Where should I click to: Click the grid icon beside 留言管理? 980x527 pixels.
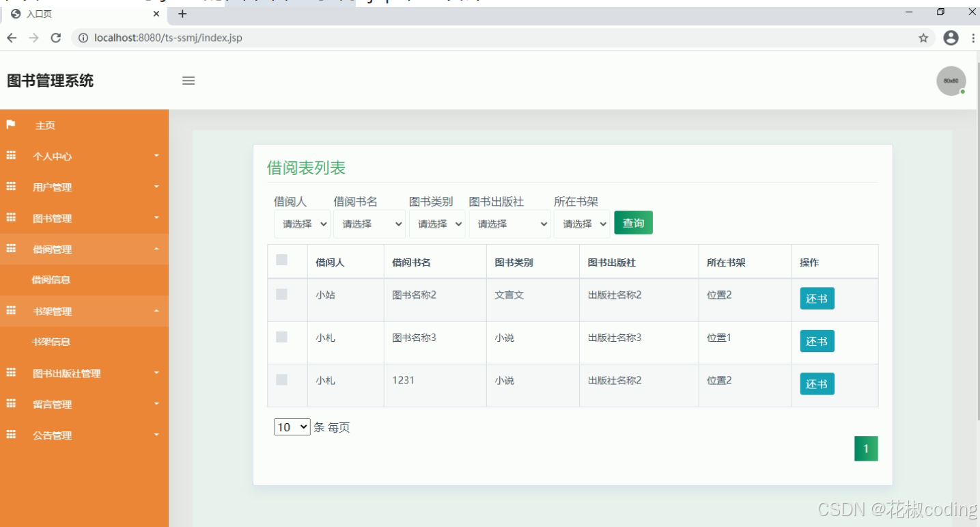pyautogui.click(x=10, y=404)
